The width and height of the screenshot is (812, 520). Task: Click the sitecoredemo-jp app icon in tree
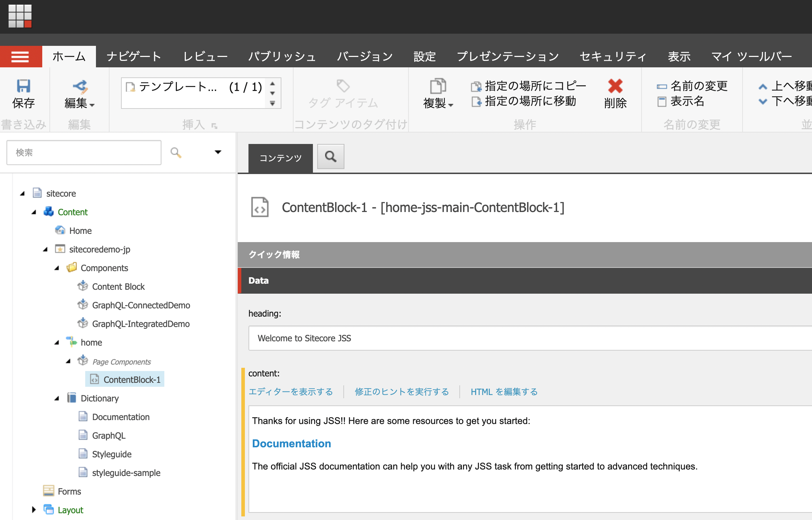[60, 249]
